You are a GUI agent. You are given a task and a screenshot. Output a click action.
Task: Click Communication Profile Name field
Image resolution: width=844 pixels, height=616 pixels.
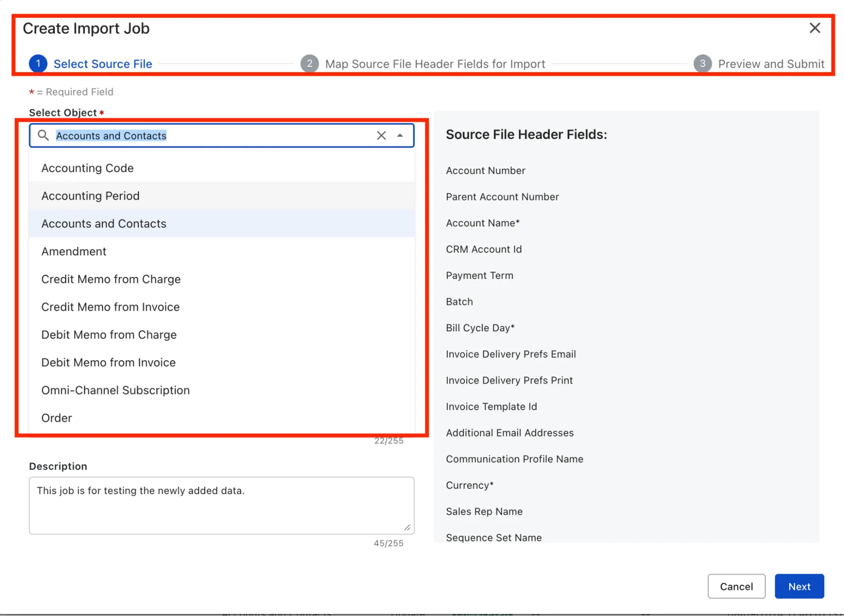point(514,459)
